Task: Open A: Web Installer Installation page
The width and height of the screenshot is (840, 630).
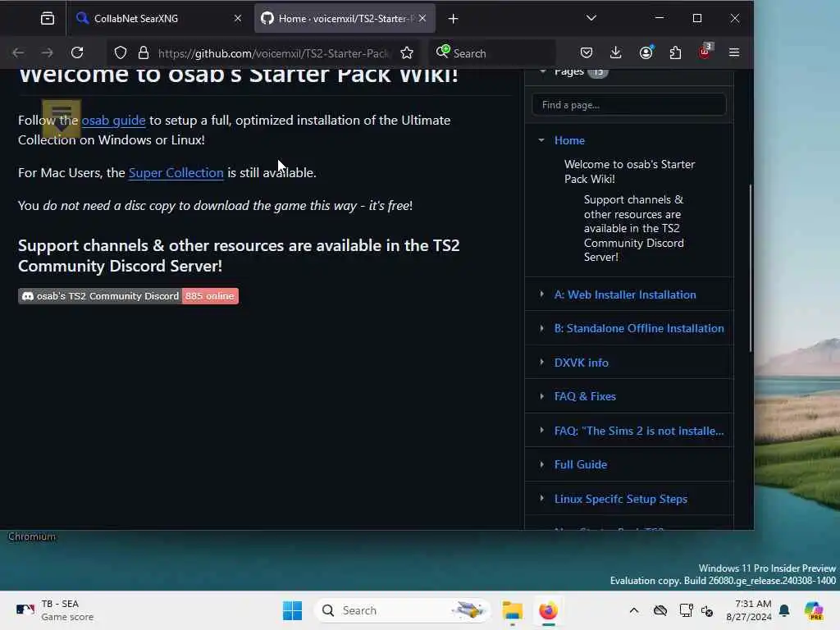Action: [x=624, y=294]
